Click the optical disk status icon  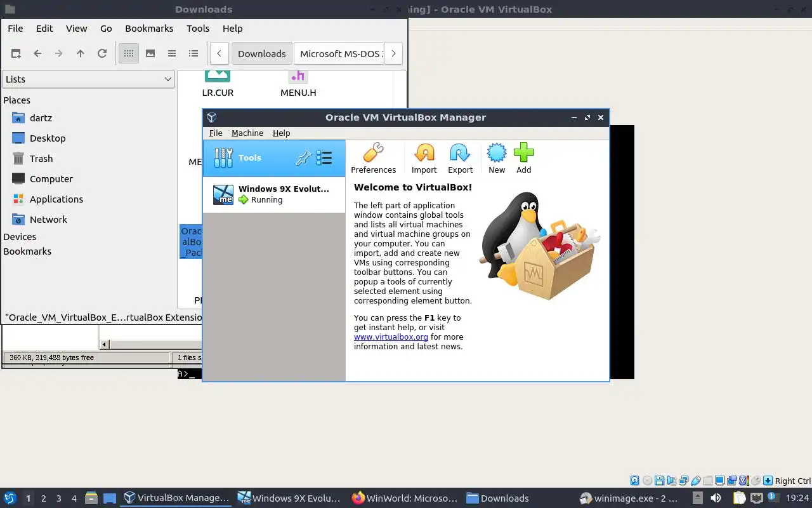point(647,481)
